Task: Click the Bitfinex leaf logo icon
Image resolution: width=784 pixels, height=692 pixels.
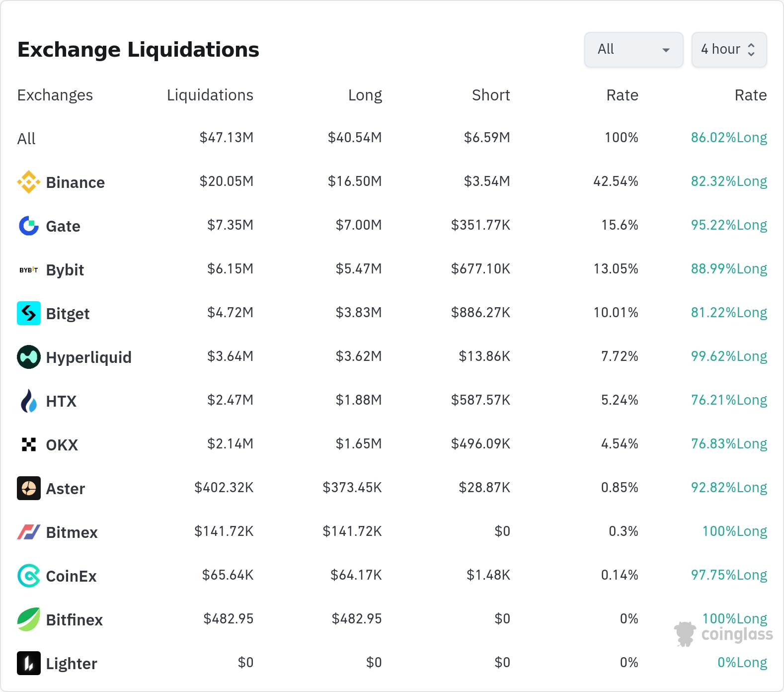Action: pos(29,619)
